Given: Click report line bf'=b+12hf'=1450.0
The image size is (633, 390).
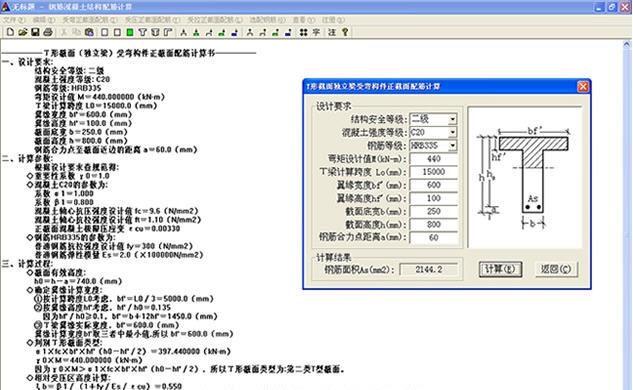Looking at the screenshot, I should tap(130, 316).
